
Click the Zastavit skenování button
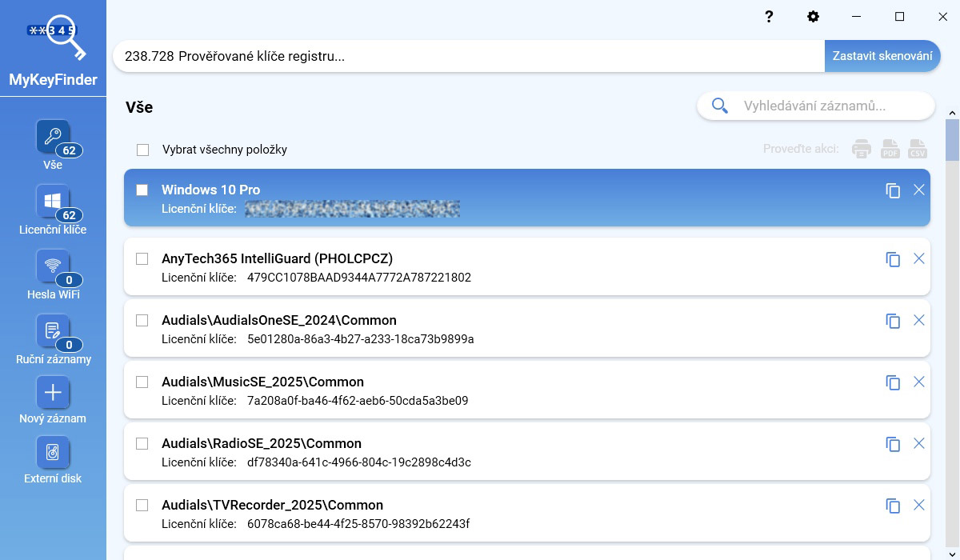[882, 56]
